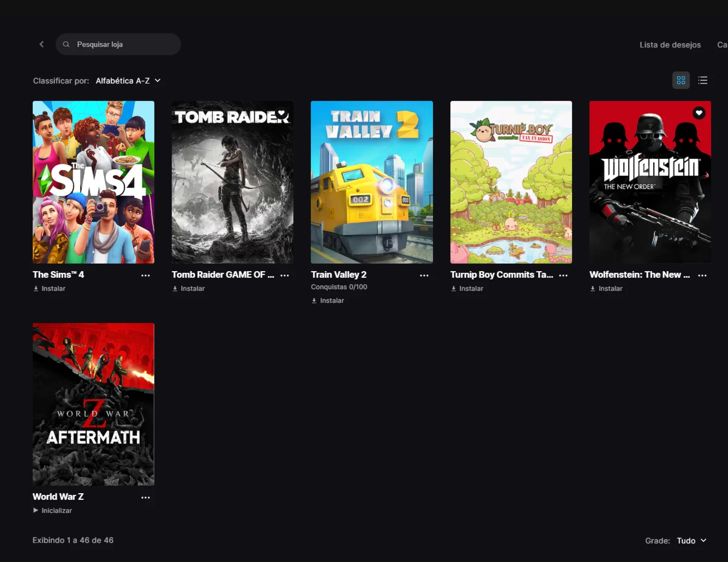The height and width of the screenshot is (562, 728).
Task: Click World War Z title text
Action: pos(58,497)
